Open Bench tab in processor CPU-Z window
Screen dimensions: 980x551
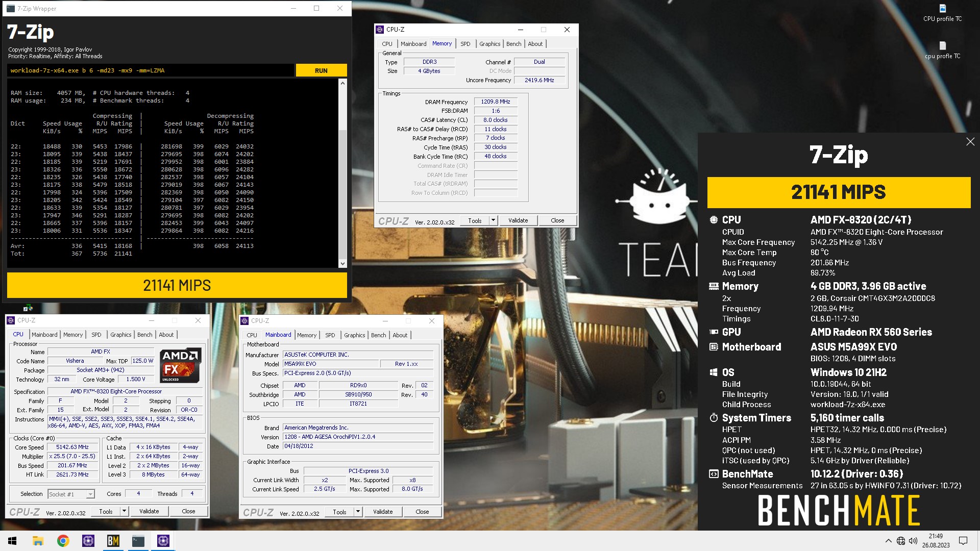coord(144,335)
